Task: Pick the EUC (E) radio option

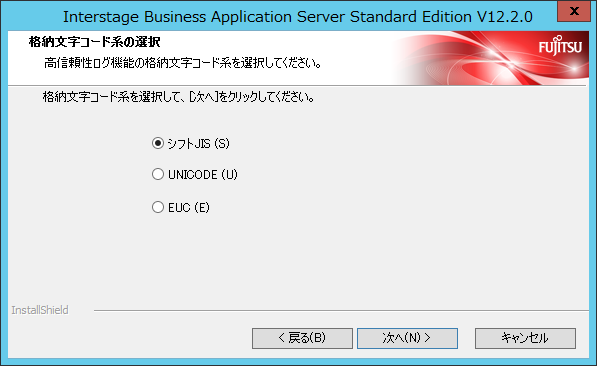Action: click(x=181, y=208)
